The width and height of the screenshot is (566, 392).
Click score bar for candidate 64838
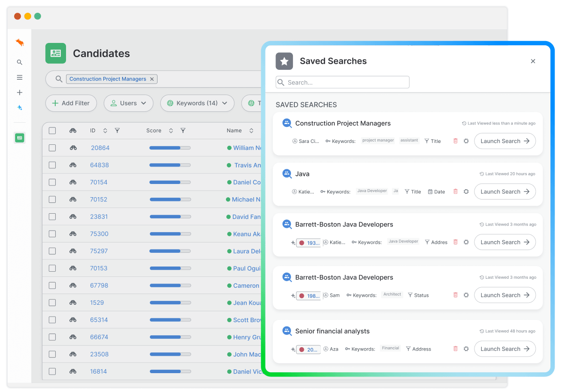(x=170, y=165)
